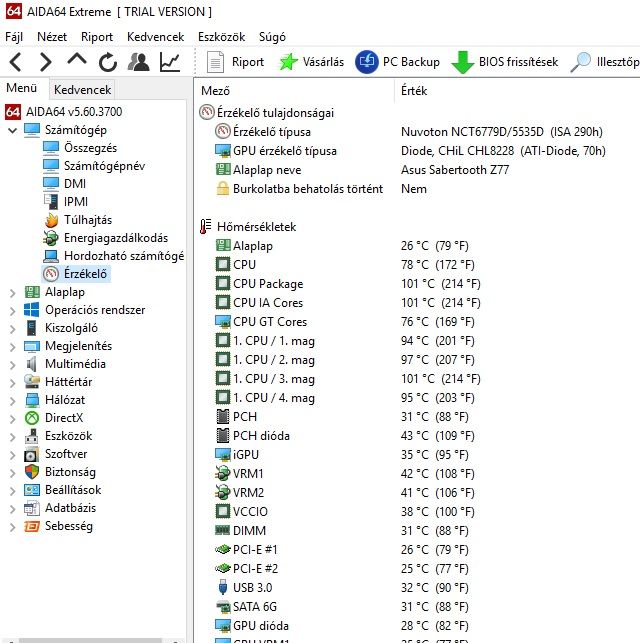This screenshot has height=643, width=640.
Task: Click the up-level arrow icon
Action: tap(77, 60)
